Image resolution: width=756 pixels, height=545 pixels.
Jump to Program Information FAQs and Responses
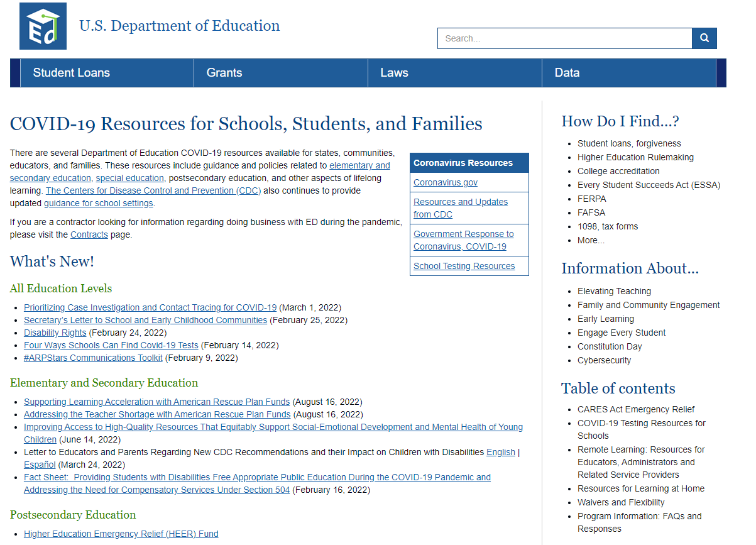pyautogui.click(x=640, y=522)
